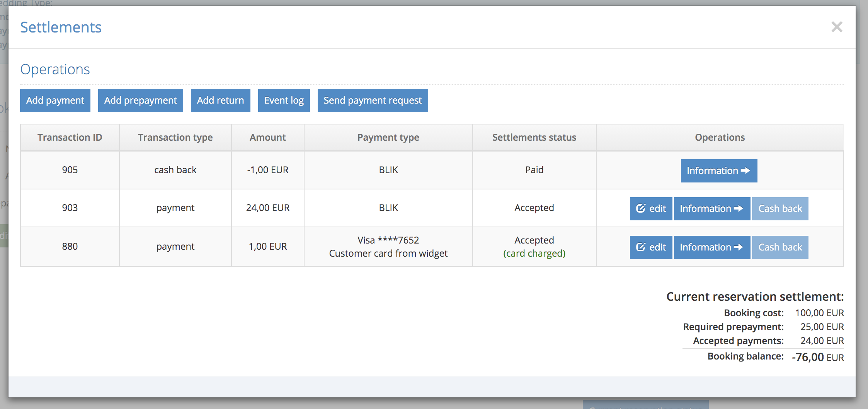Viewport: 868px width, 409px height.
Task: Close the Settlements dialog with X
Action: 837,27
